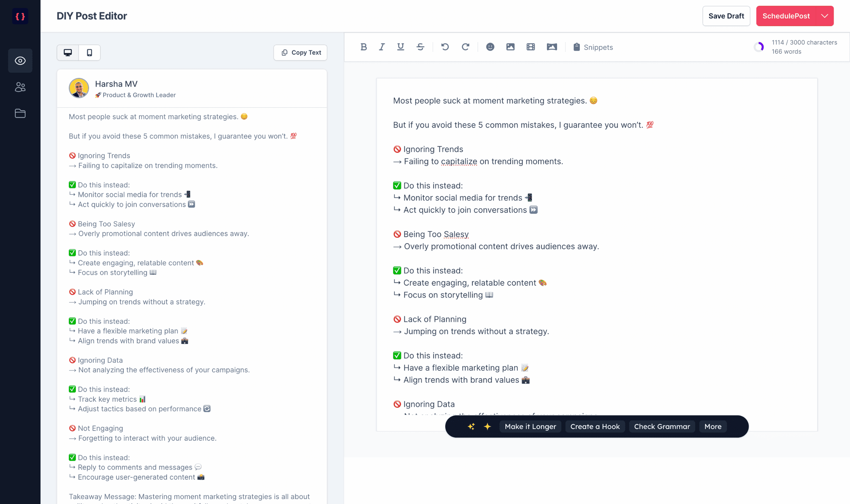The width and height of the screenshot is (850, 504).
Task: Redo the last undone edit
Action: pos(465,47)
